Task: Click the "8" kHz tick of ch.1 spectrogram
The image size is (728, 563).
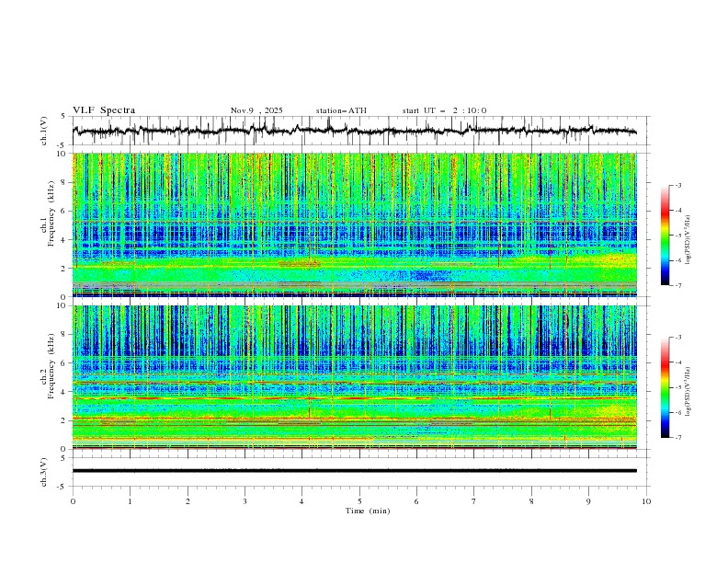Action: (x=64, y=182)
